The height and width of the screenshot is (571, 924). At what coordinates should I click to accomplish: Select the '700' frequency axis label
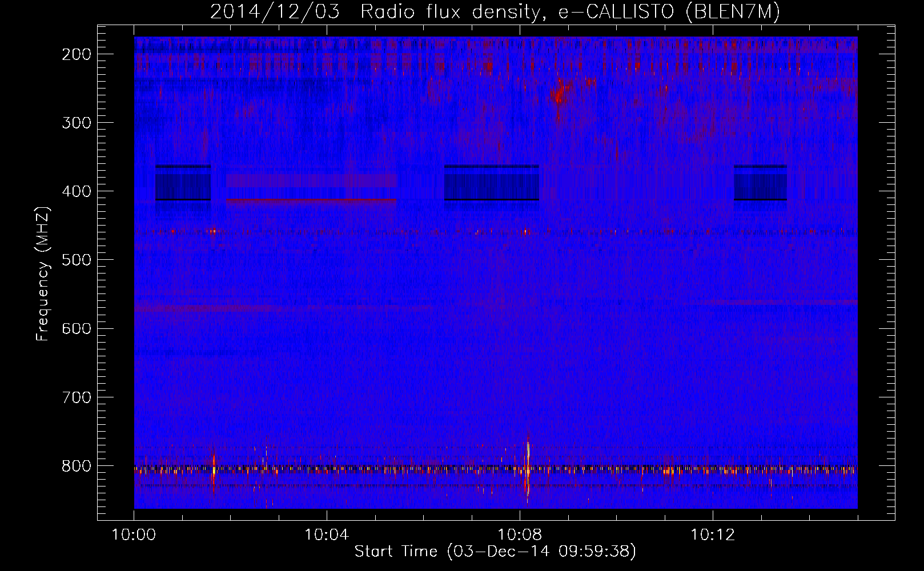click(x=76, y=397)
